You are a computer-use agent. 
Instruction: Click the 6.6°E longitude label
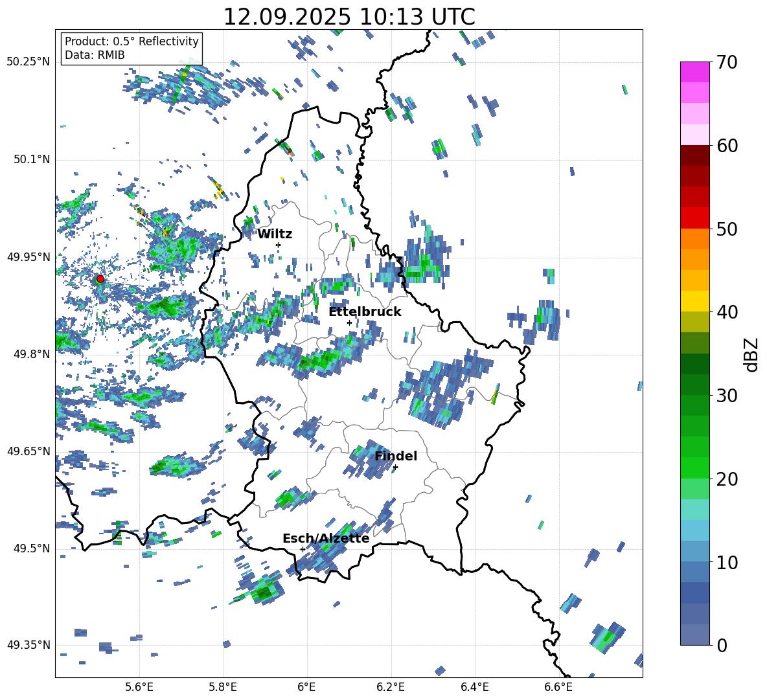[x=558, y=687]
